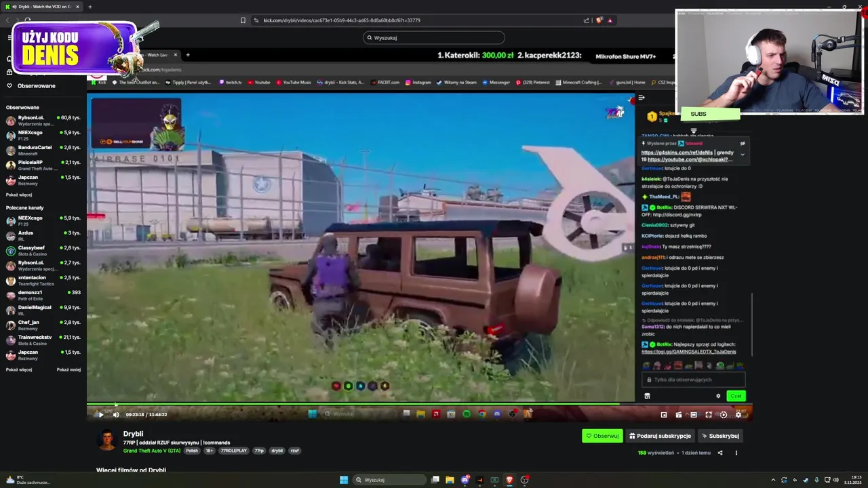868x488 pixels.
Task: Open Trainwreckstv recommended channel
Action: [43, 340]
